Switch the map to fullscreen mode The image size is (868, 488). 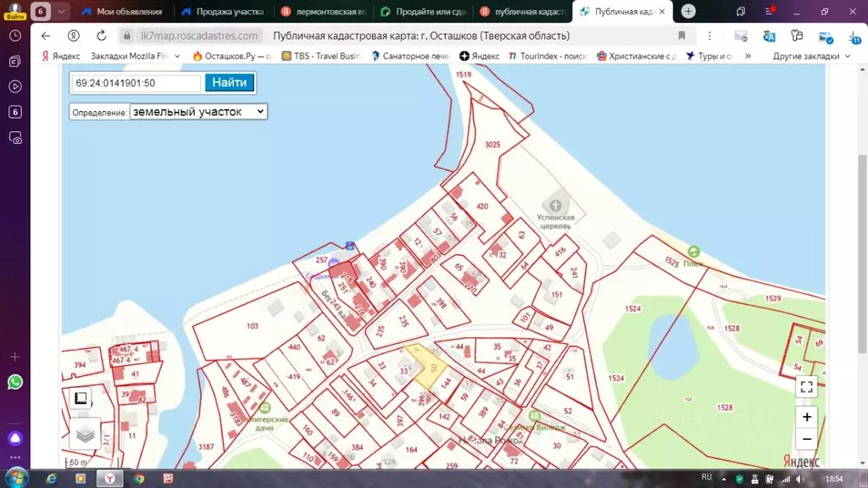click(807, 386)
